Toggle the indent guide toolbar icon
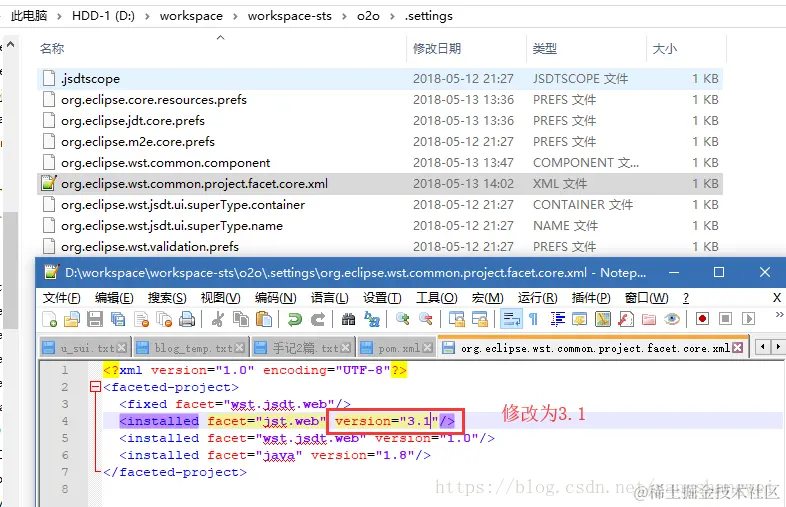This screenshot has width=786, height=507. point(557,319)
